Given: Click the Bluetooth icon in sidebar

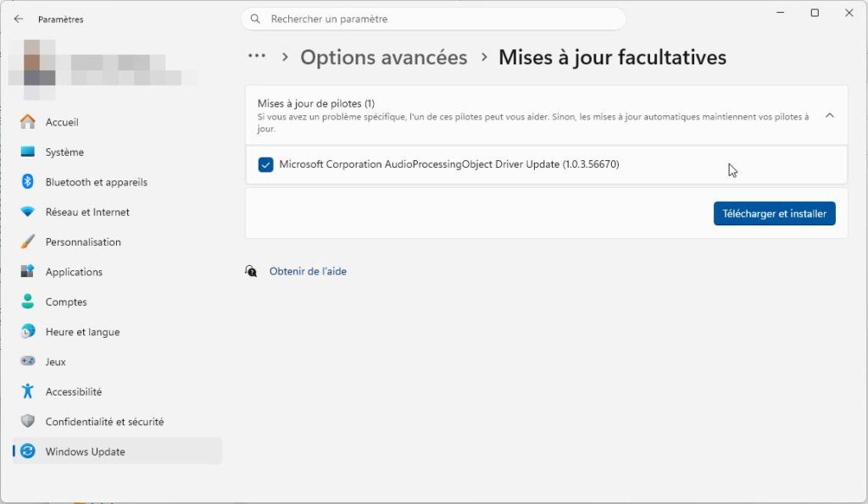Looking at the screenshot, I should 28,181.
